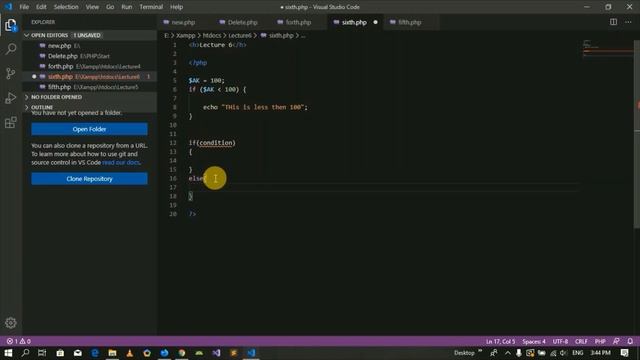Open VLC media player from taskbar

(130, 353)
